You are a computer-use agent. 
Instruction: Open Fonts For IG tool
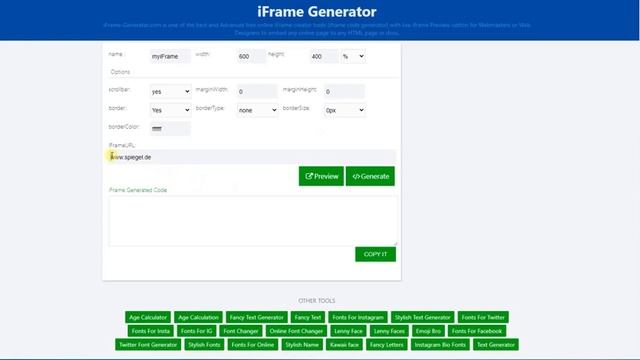tap(196, 331)
